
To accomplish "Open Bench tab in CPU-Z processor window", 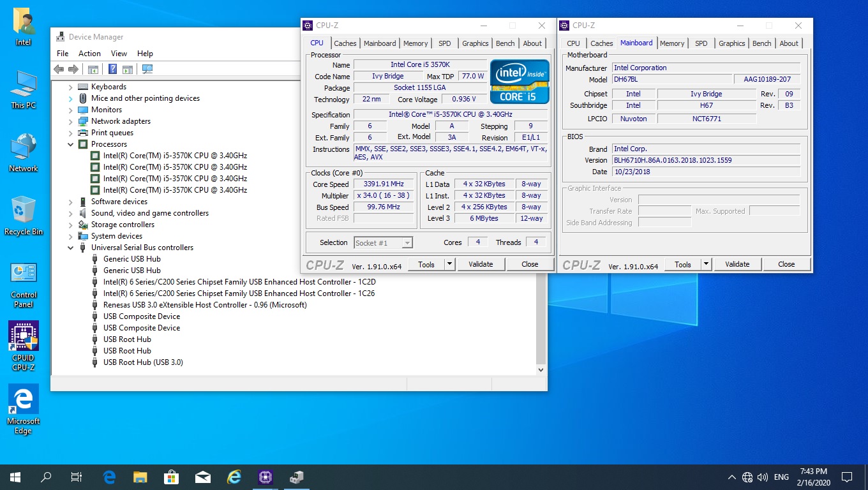I will point(505,43).
